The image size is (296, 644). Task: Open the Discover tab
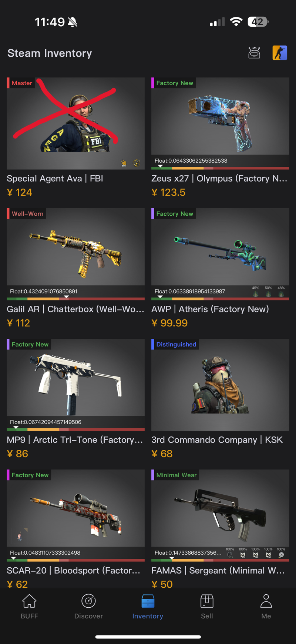point(88,607)
